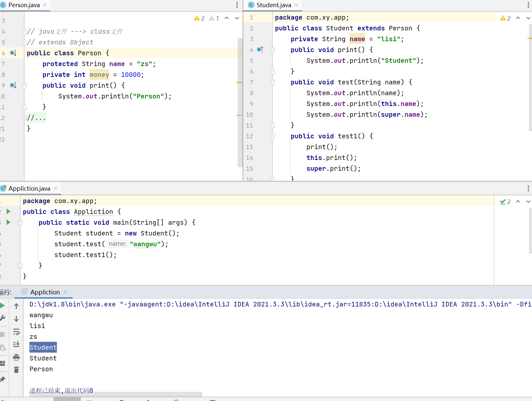Click yellow warning stripe mark in Student.java
532x401 pixels.
pyautogui.click(x=530, y=38)
